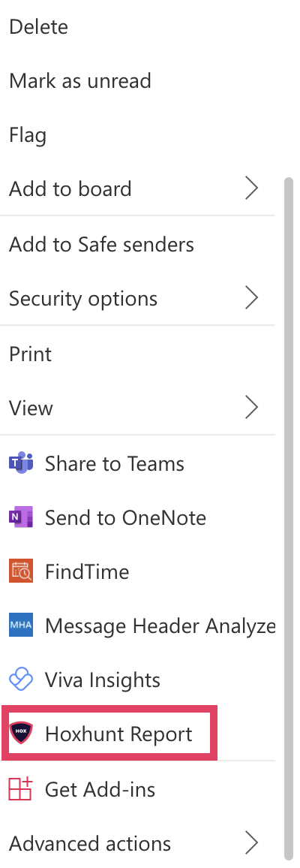This screenshot has height=868, width=300.
Task: Choose the Send to OneNote label
Action: [125, 517]
